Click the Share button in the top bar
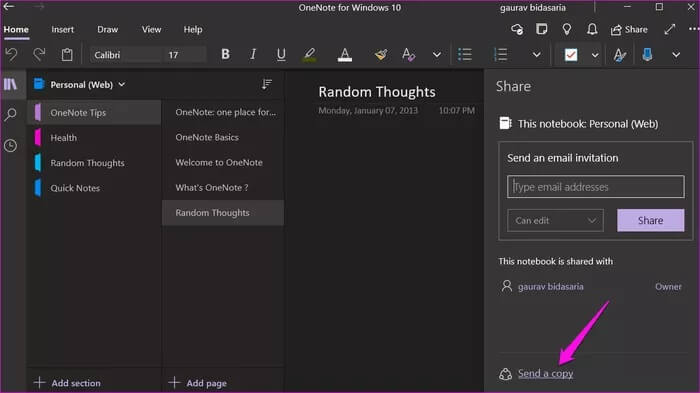The height and width of the screenshot is (393, 700). [629, 30]
